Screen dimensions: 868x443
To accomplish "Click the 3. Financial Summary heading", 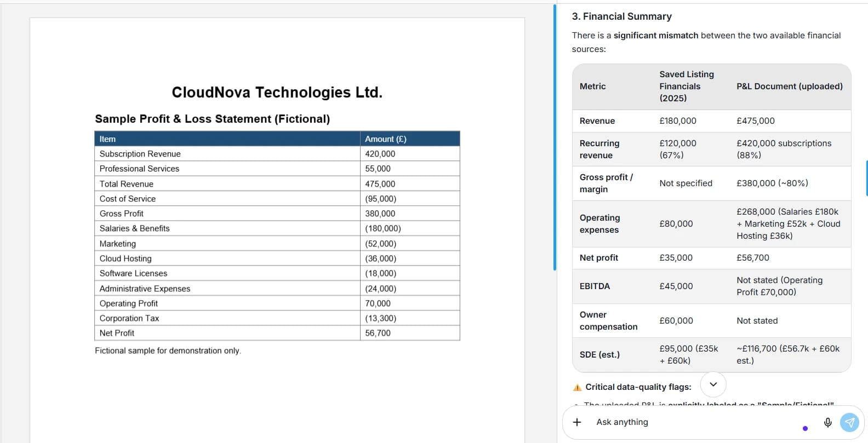I will tap(622, 16).
